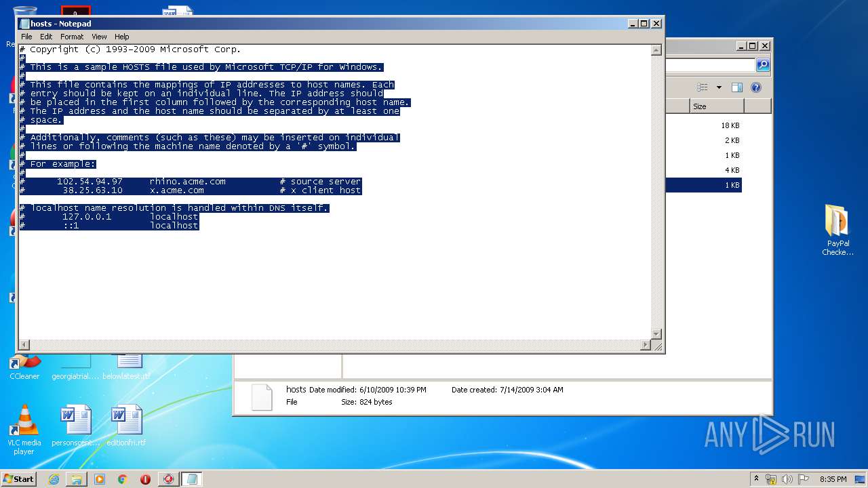The height and width of the screenshot is (488, 868).
Task: Minimize the hosts Notepad window
Action: (x=633, y=23)
